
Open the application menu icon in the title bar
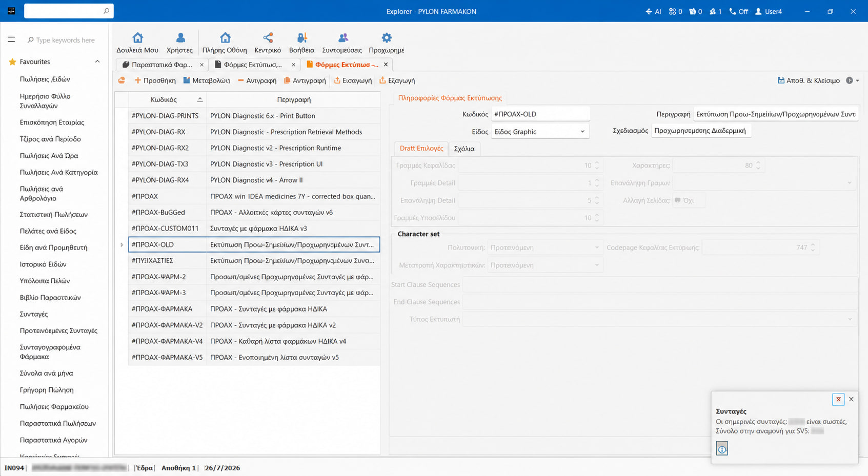tap(11, 11)
